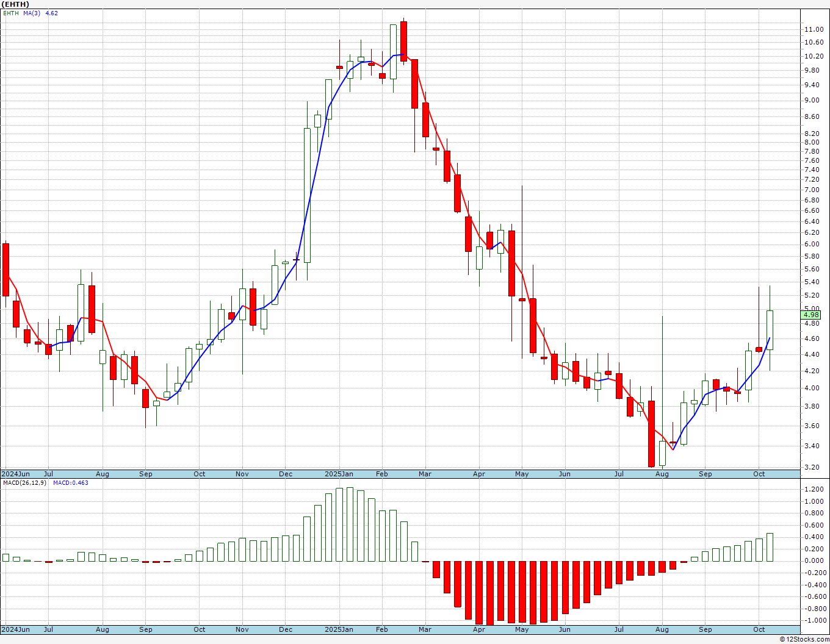Select Feb on the price chart time axis
Viewport: 830px width, 644px height.
click(382, 474)
